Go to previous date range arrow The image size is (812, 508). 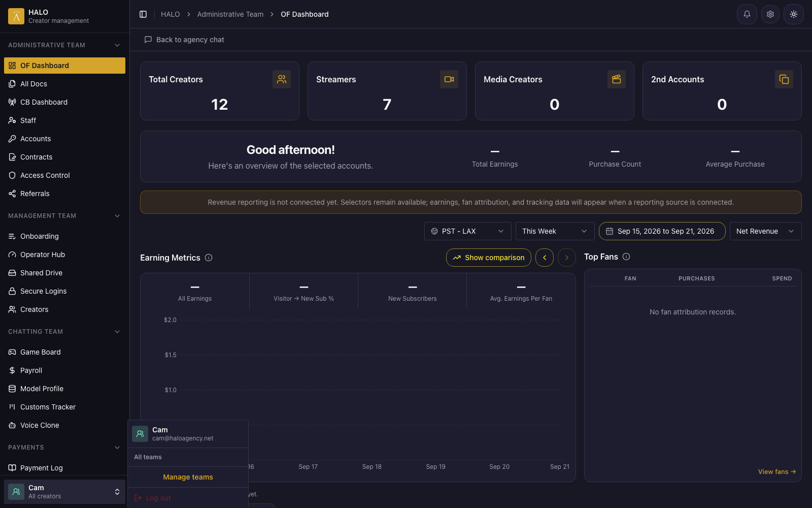(x=545, y=258)
